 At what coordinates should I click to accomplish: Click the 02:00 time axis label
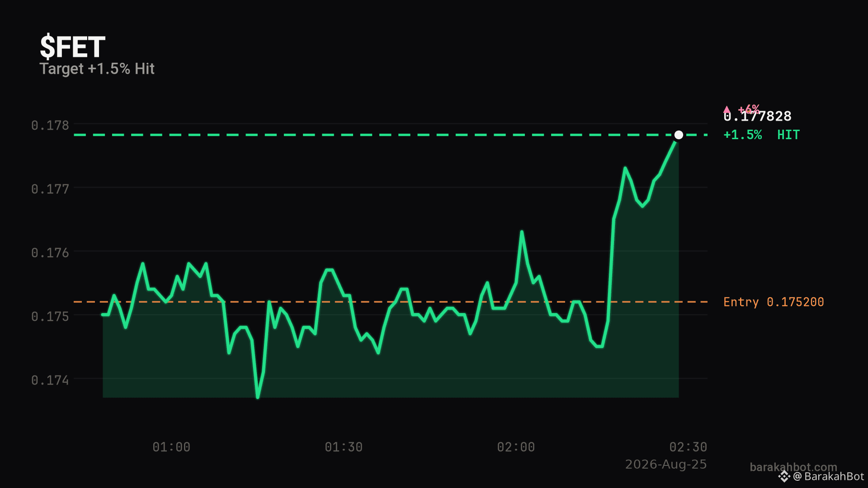pos(516,447)
